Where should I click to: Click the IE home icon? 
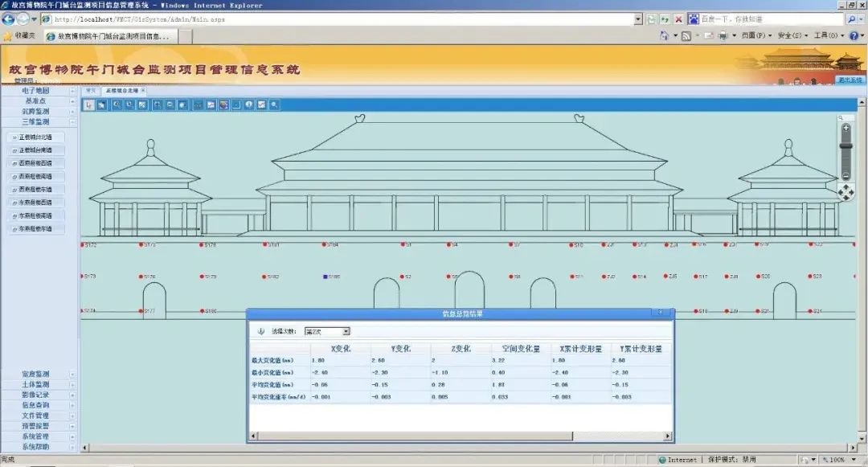[x=664, y=35]
